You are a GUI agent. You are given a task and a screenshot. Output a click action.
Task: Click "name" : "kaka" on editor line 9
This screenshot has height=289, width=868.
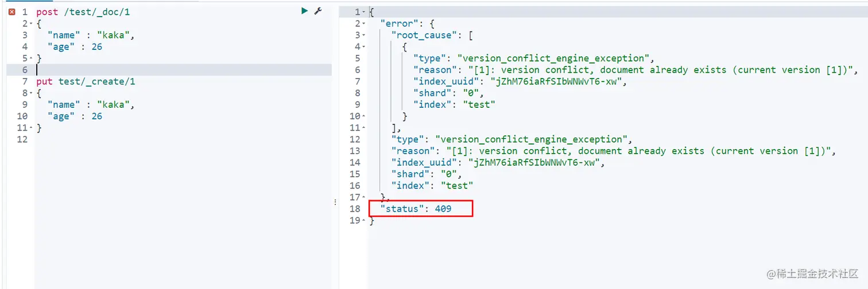pyautogui.click(x=91, y=104)
